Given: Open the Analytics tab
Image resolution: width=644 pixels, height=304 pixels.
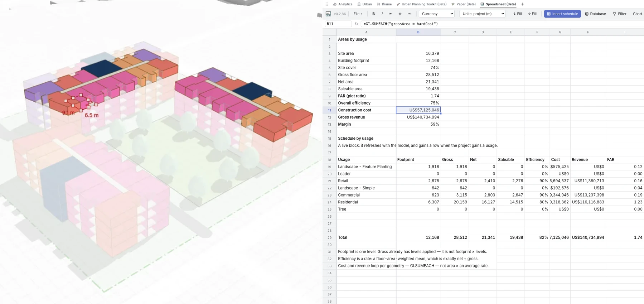Looking at the screenshot, I should (343, 4).
